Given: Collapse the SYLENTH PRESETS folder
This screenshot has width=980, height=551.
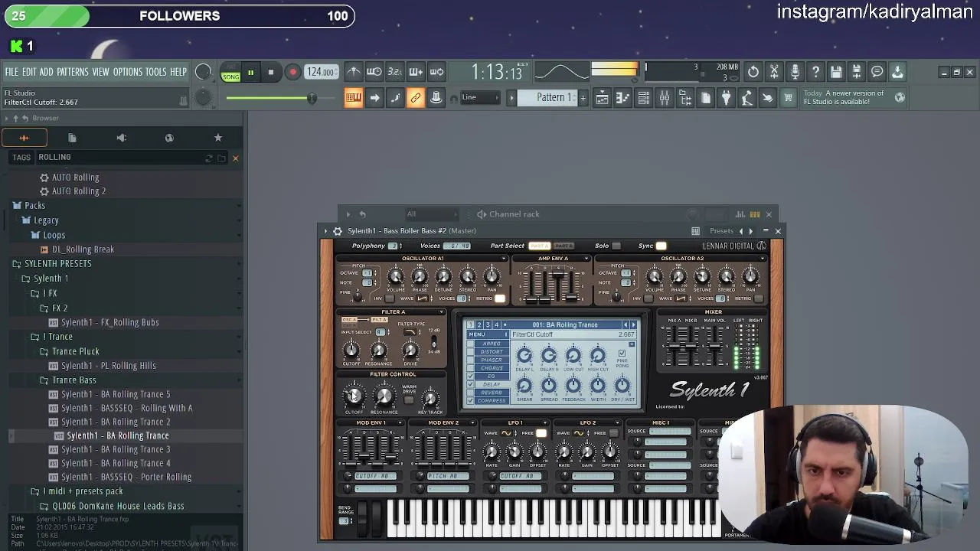Looking at the screenshot, I should tap(57, 264).
